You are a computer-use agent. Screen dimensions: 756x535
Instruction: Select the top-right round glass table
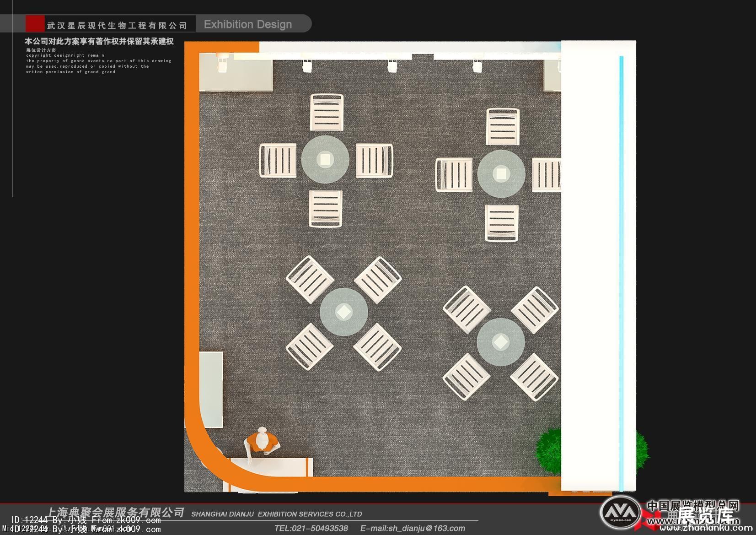coord(501,173)
